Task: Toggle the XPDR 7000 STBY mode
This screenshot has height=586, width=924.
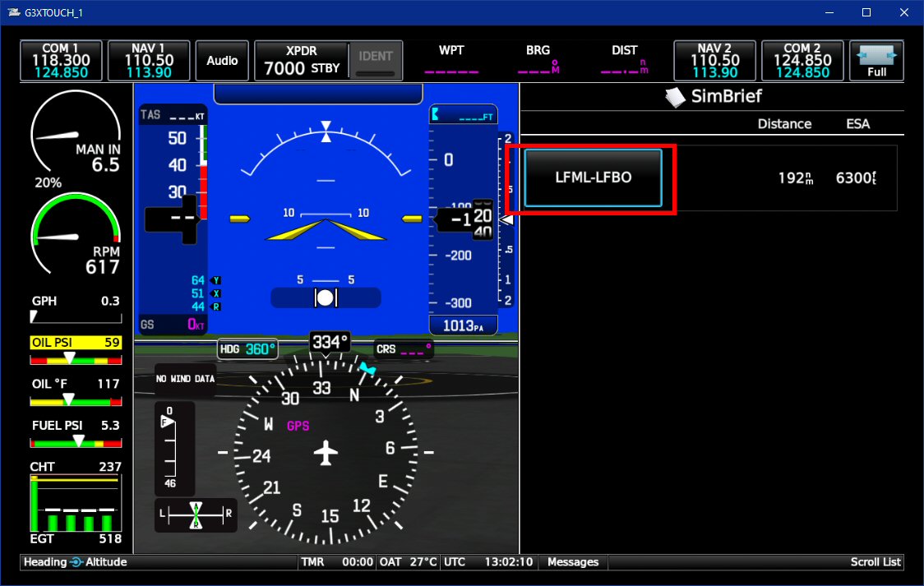Action: 302,62
